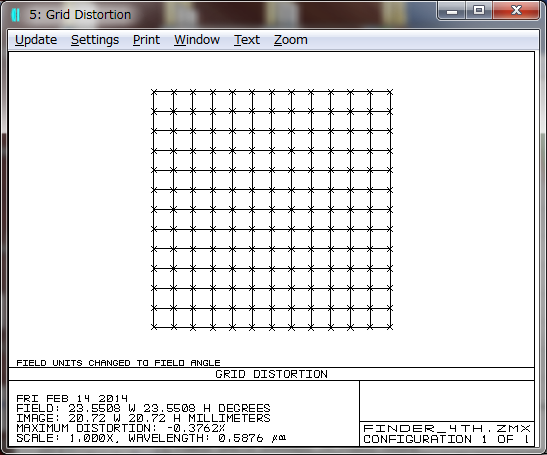Click the window title '5: Grid Distortion'
Viewport: 547px width, 455px height.
(80, 15)
